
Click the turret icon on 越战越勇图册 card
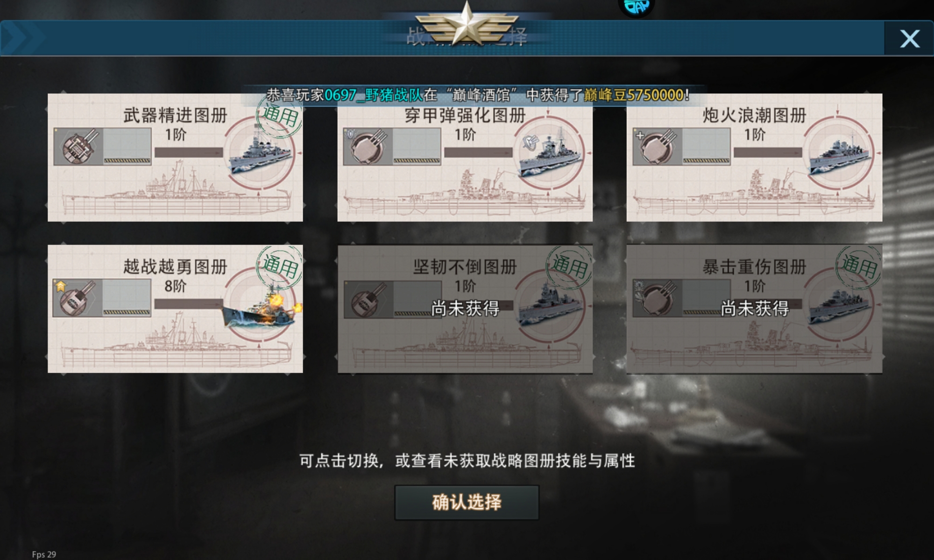[78, 298]
